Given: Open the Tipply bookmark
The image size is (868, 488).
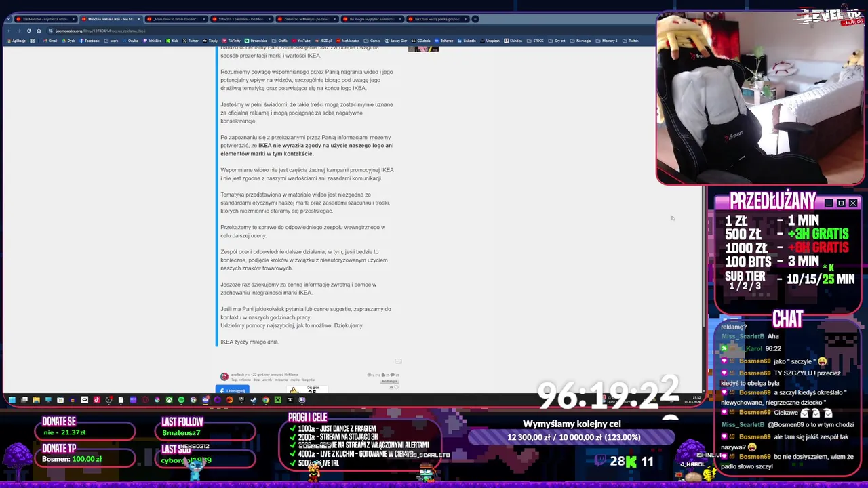Looking at the screenshot, I should (210, 41).
